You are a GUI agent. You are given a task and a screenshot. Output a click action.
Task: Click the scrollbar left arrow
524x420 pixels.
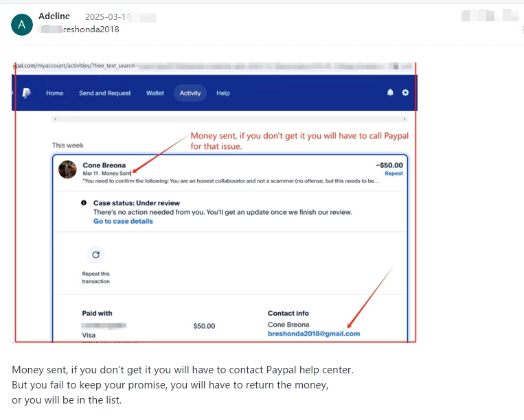[x=55, y=119]
